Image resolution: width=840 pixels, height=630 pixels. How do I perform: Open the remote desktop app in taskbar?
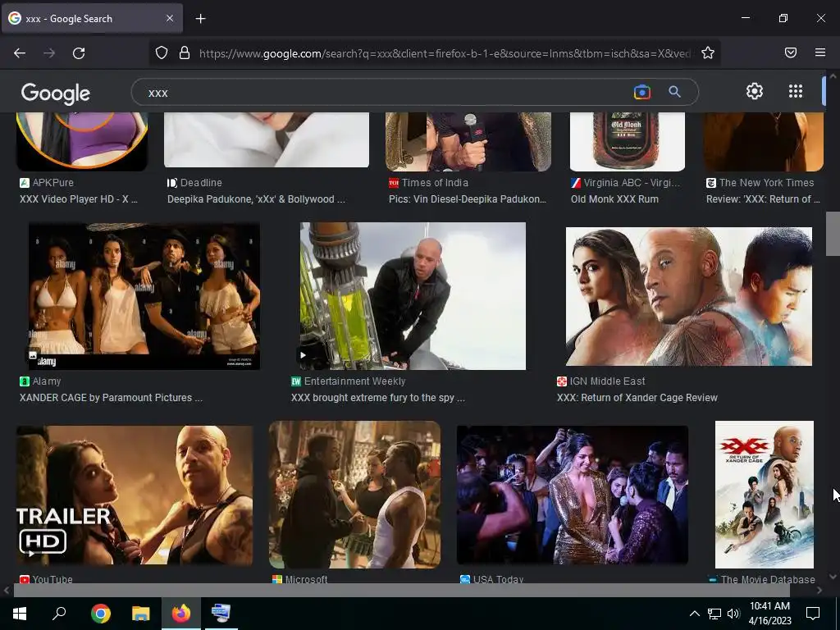pyautogui.click(x=221, y=614)
